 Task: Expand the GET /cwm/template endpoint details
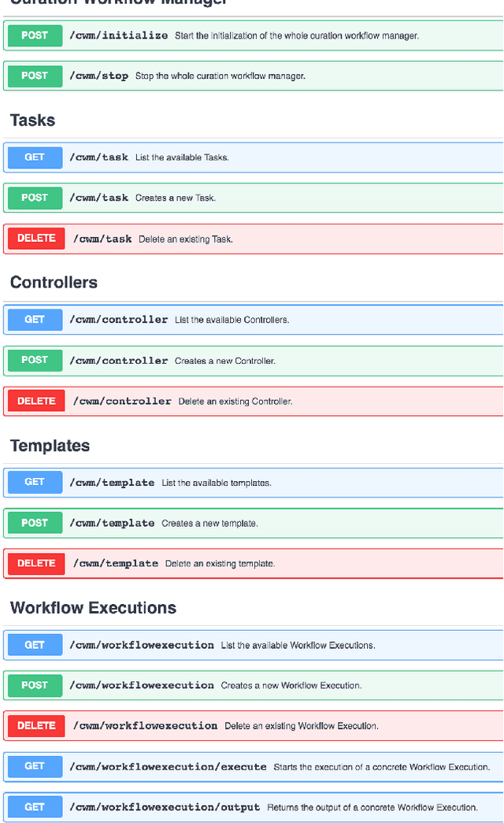pos(236,482)
